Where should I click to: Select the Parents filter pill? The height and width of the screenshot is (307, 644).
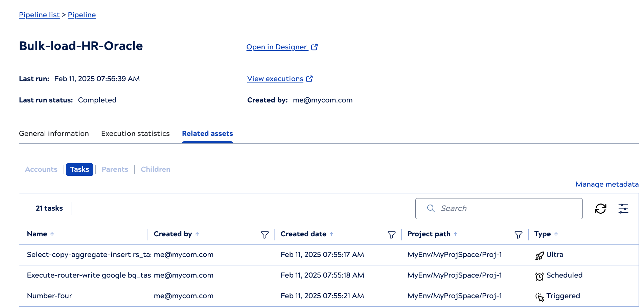[x=115, y=169]
